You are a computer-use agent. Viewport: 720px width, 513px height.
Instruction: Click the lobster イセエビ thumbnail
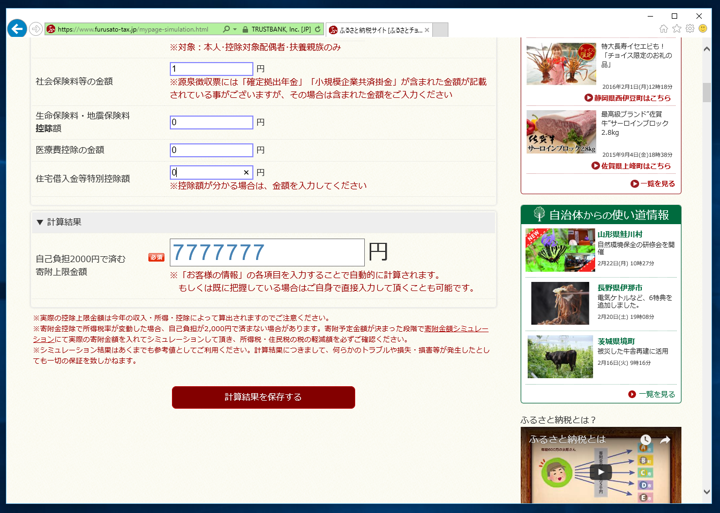[561, 64]
